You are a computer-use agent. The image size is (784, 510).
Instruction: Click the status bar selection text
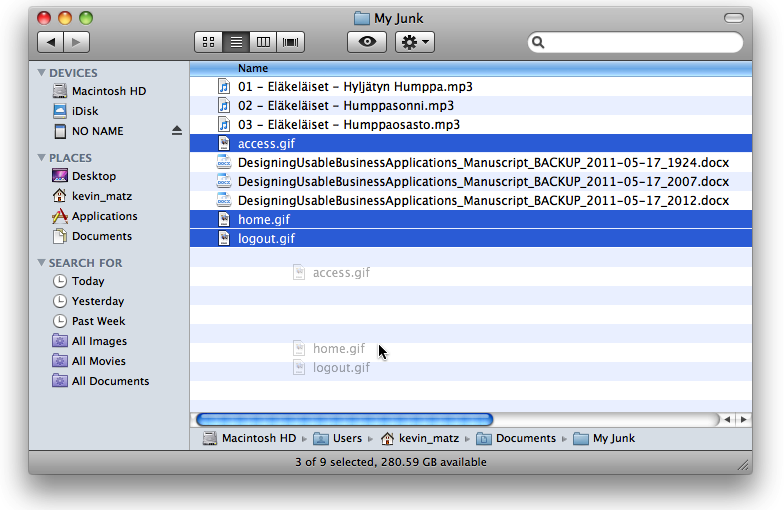[x=390, y=462]
